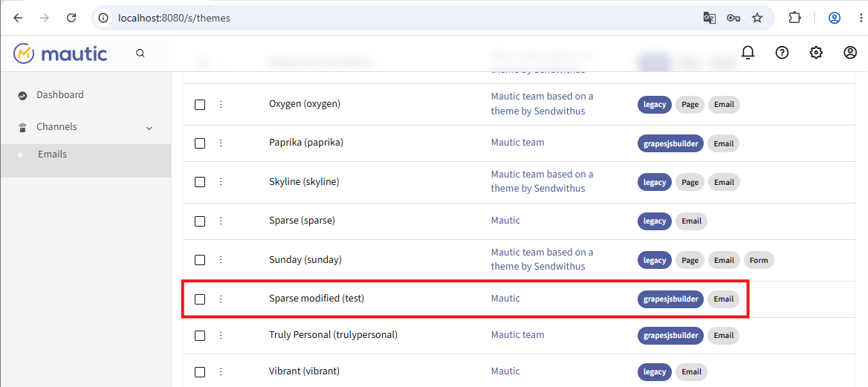Click the Mautic logo
The image size is (868, 387).
point(60,53)
